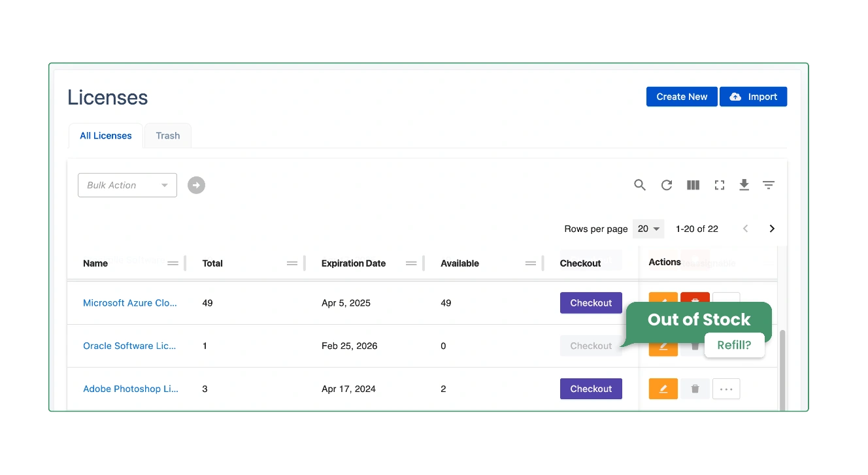Toggle fullscreen table view

click(x=720, y=186)
